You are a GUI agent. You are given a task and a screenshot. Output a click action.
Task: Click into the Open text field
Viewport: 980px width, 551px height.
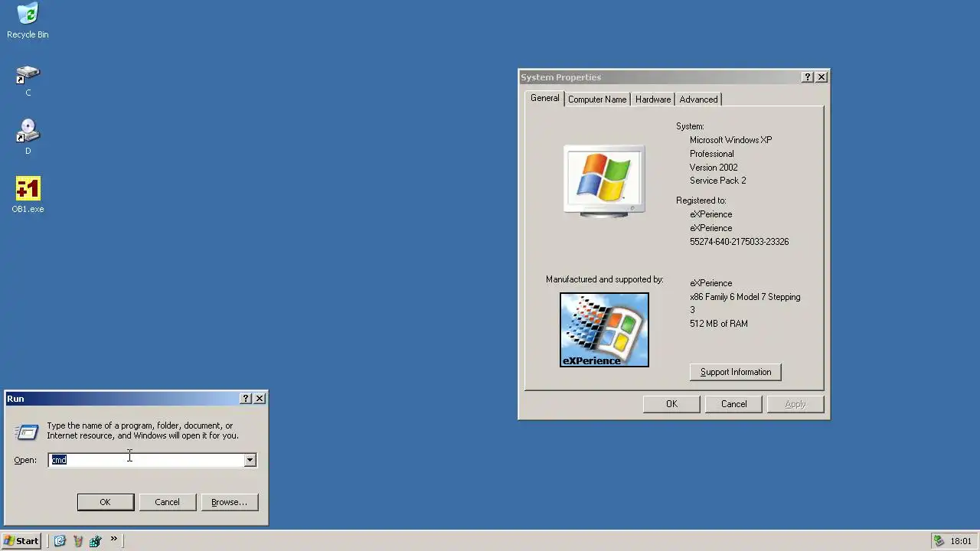[146, 460]
